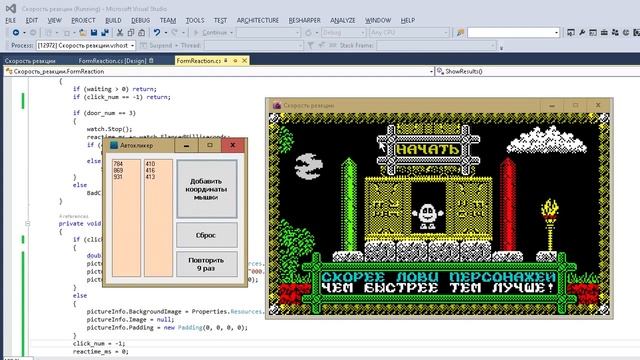The width and height of the screenshot is (640, 360).
Task: Click the left coordinates list in Автокликер
Action: pos(127,218)
